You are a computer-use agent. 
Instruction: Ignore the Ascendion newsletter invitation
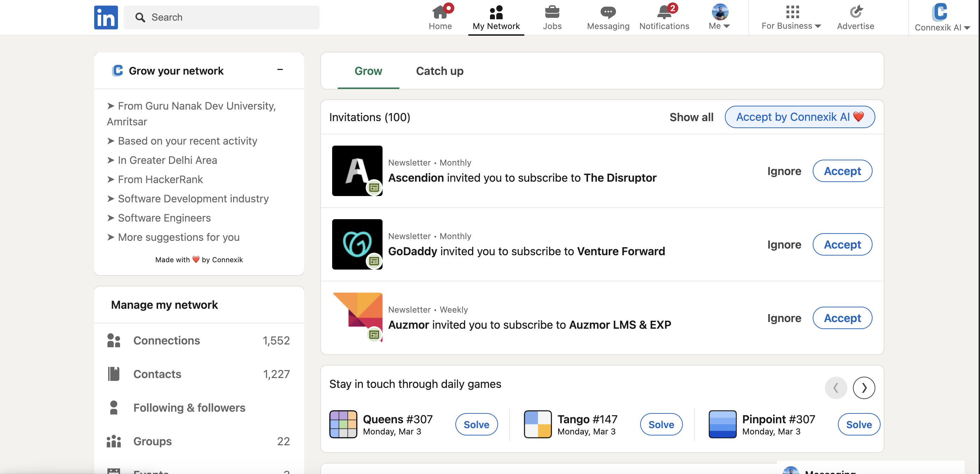(784, 171)
